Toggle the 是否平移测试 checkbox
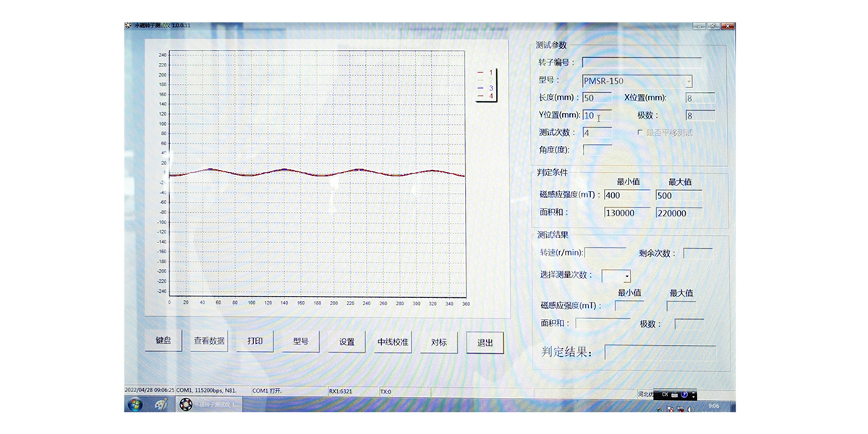This screenshot has width=868, height=434. point(639,132)
